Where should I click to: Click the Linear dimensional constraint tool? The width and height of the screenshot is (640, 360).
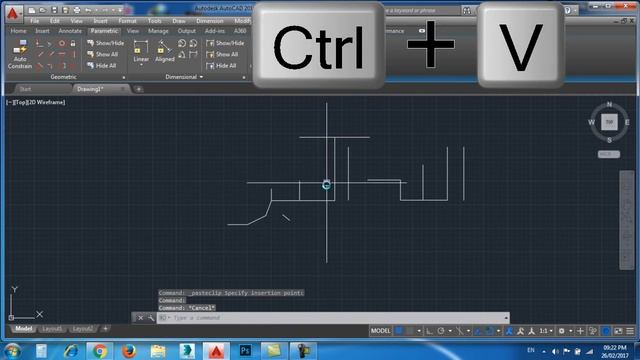[x=141, y=51]
